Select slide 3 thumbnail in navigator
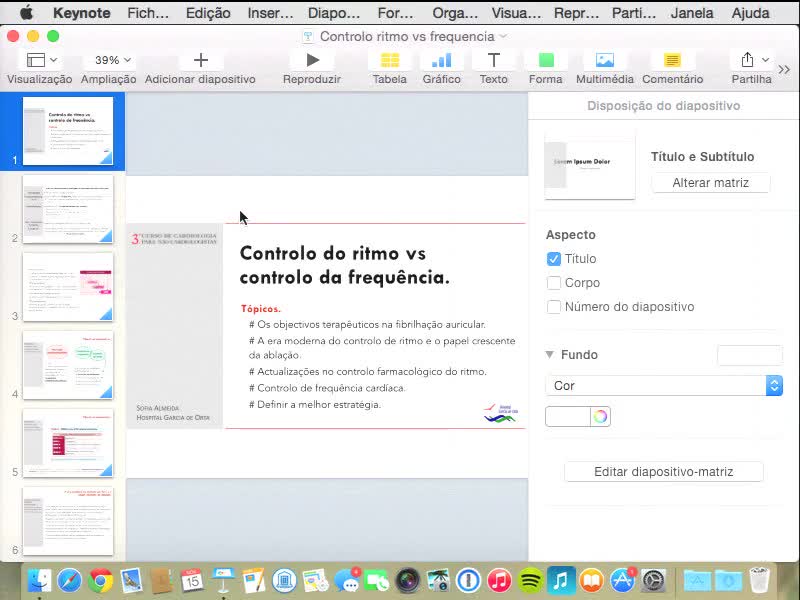 [68, 287]
